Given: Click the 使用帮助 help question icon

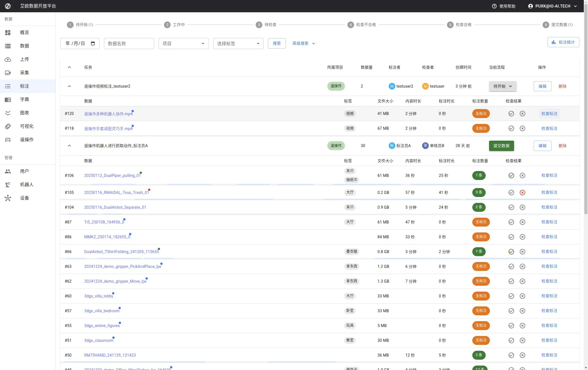Looking at the screenshot, I should coord(494,6).
